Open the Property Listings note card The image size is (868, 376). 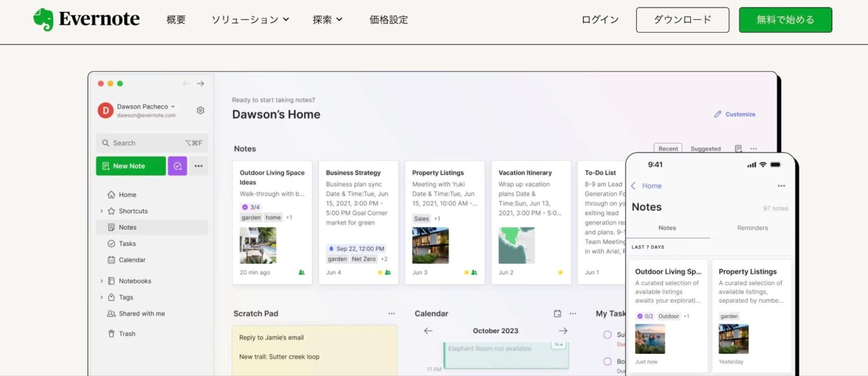point(445,222)
